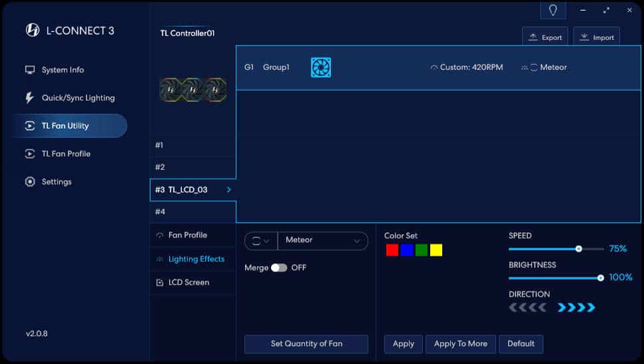Screen dimensions: 644x364
Task: Click the SPEED slider handle
Action: (579, 249)
